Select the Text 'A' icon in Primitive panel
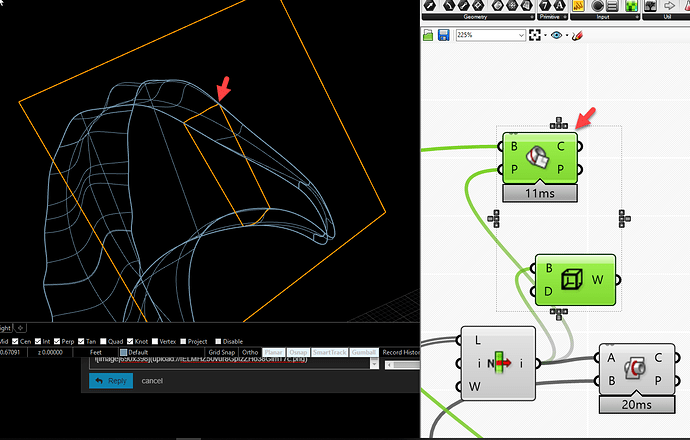 point(559,5)
